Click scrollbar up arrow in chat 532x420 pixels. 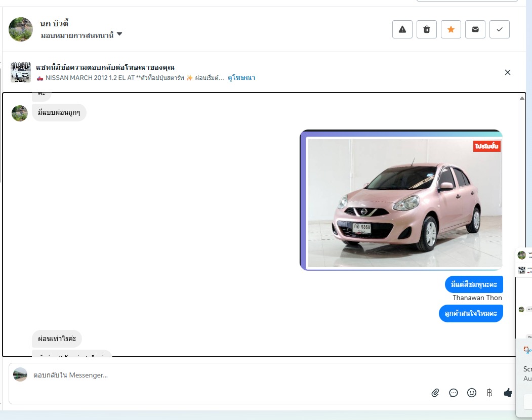point(522,98)
